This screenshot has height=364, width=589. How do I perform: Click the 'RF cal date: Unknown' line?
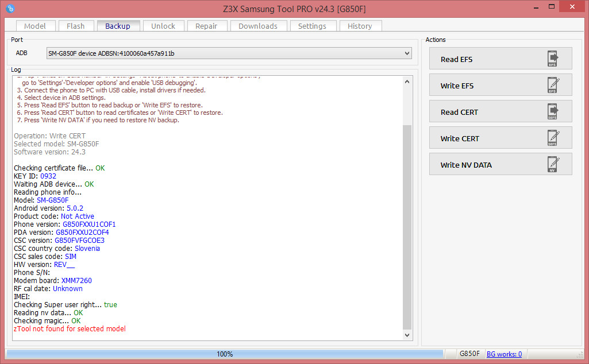pyautogui.click(x=48, y=289)
